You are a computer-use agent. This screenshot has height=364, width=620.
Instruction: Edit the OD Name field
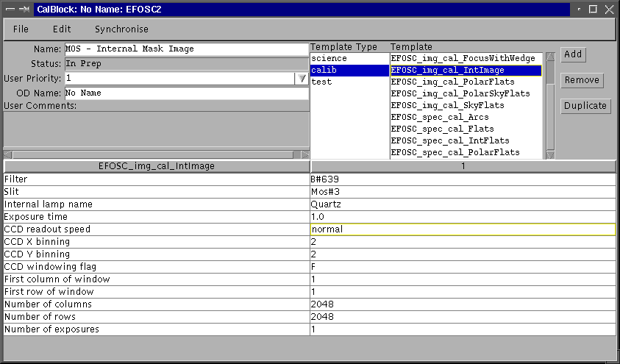(x=187, y=93)
